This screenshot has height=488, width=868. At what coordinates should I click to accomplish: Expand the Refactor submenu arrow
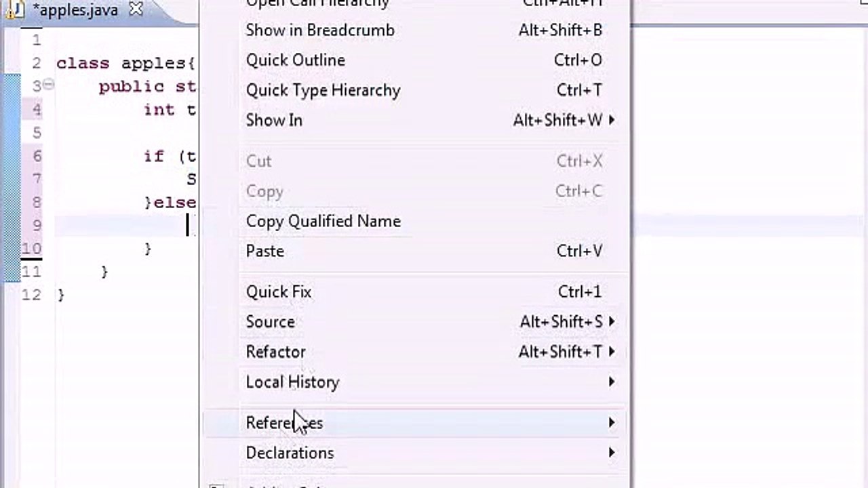[x=612, y=352]
